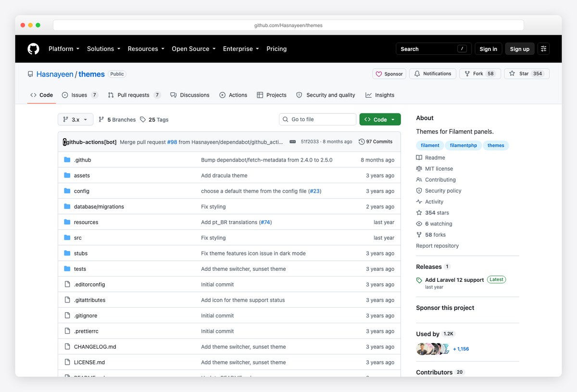Open the Activity link
Image resolution: width=577 pixels, height=392 pixels.
(429, 202)
